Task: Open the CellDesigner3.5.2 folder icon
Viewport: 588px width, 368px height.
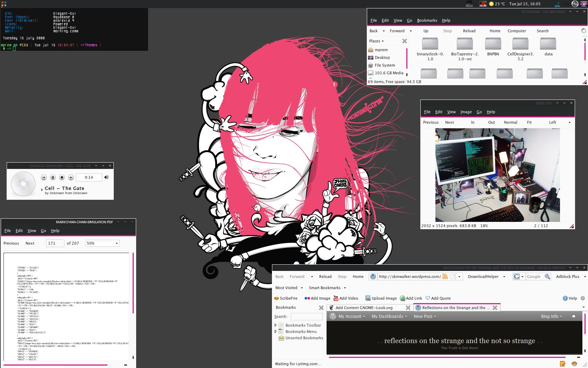Action: [520, 44]
